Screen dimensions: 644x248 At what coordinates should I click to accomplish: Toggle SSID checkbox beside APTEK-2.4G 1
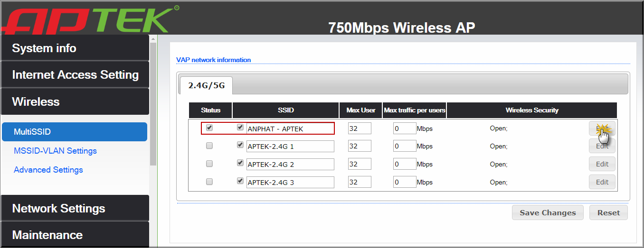click(240, 146)
